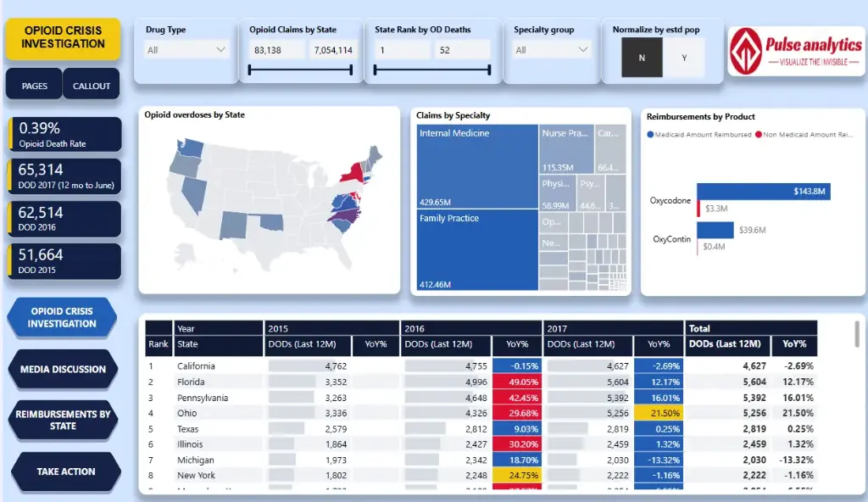868x502 pixels.
Task: Toggle normalize to Y option
Action: (683, 58)
